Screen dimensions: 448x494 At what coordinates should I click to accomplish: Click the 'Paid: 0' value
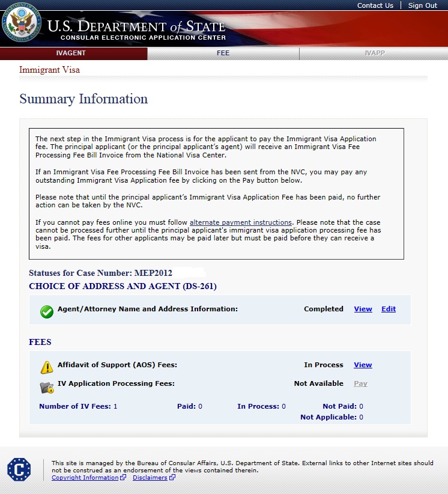(190, 406)
